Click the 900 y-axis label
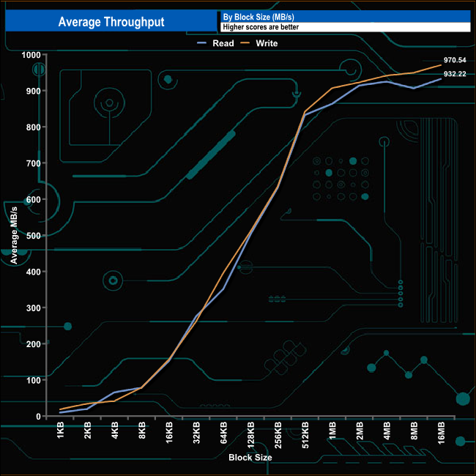This screenshot has height=476, width=476. pyautogui.click(x=34, y=91)
